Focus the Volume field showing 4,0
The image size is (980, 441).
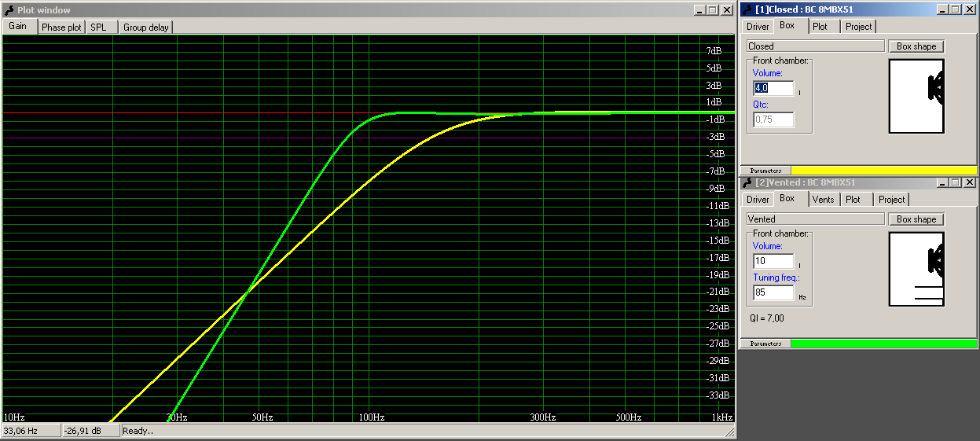point(773,88)
